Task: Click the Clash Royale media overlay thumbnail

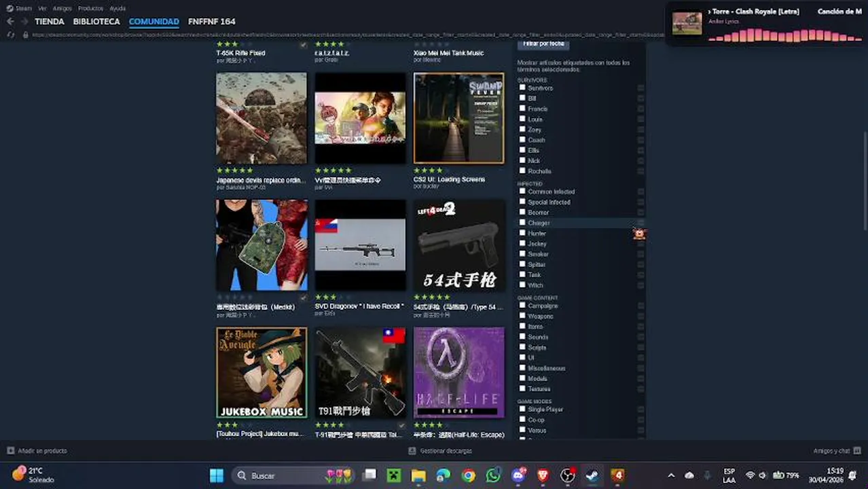Action: tap(687, 23)
